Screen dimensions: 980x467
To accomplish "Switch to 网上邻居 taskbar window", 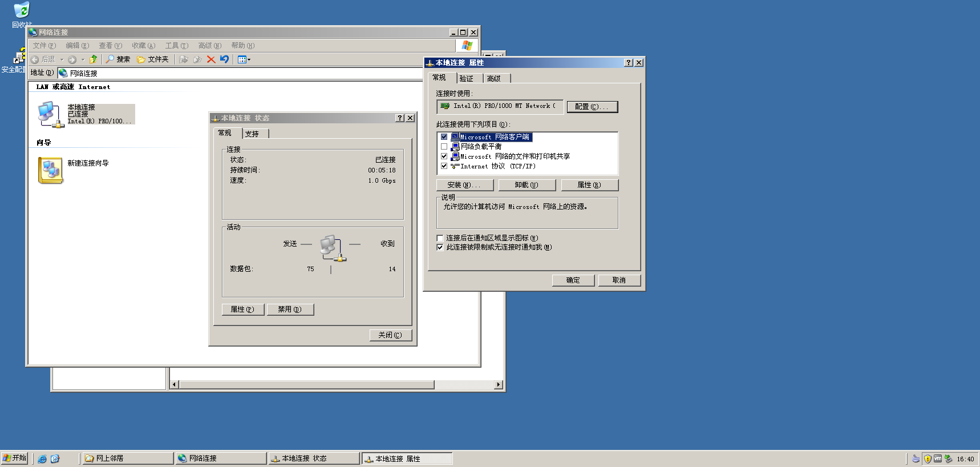I will tap(127, 458).
